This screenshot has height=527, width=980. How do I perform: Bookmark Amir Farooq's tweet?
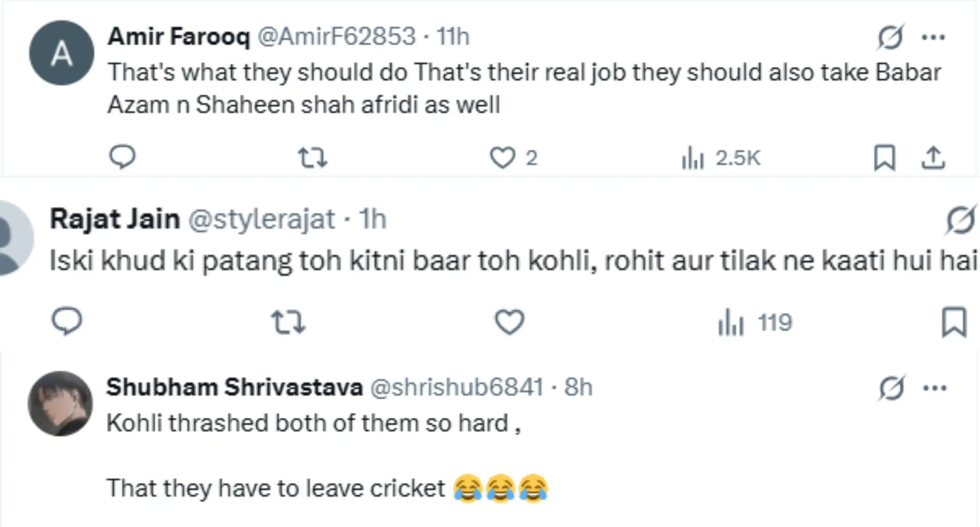pos(885,158)
